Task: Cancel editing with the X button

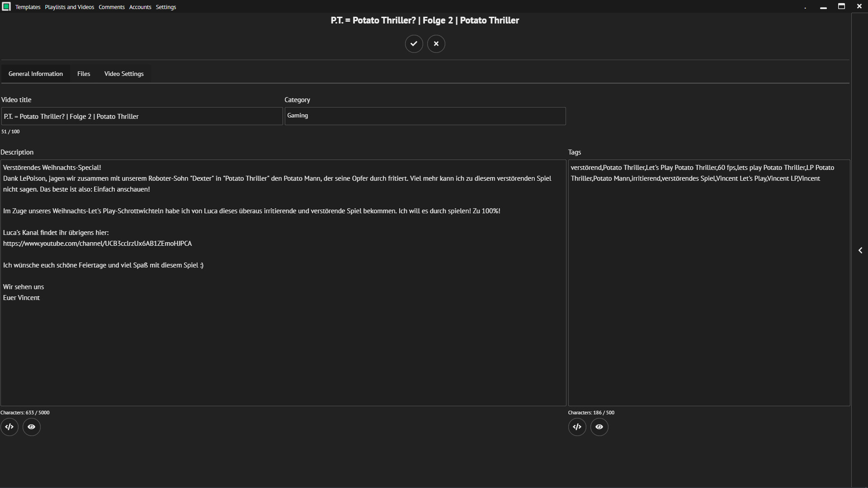Action: pyautogui.click(x=436, y=43)
